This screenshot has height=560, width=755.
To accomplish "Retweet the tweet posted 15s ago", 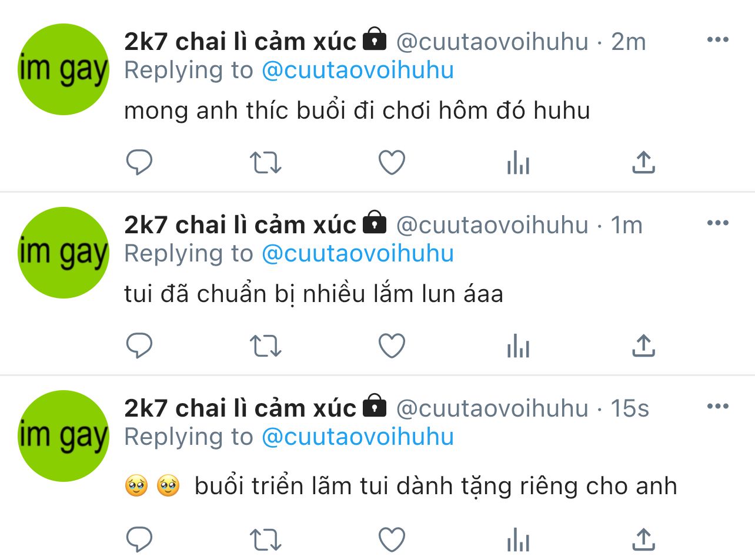I will (x=265, y=539).
